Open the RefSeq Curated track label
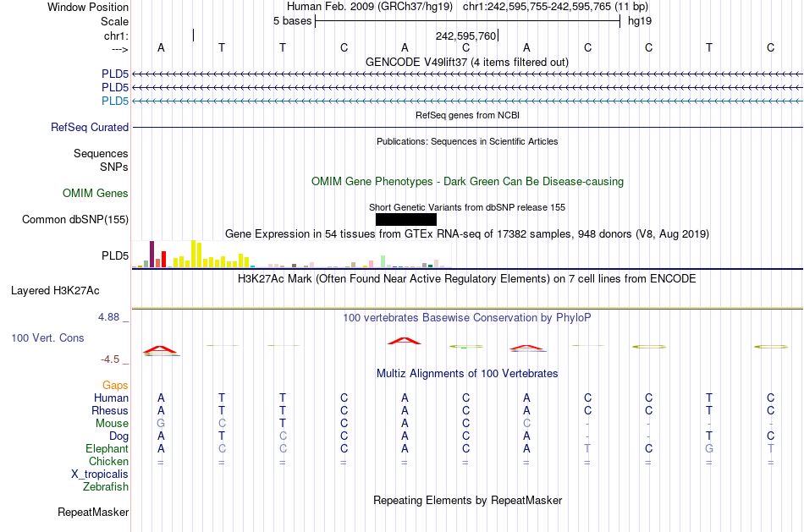 [90, 127]
